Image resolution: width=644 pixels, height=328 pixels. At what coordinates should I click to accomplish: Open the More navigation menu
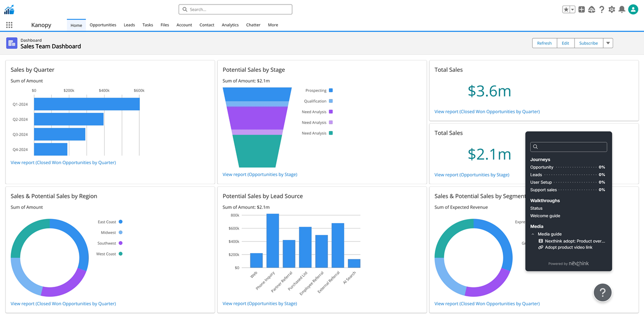[273, 25]
